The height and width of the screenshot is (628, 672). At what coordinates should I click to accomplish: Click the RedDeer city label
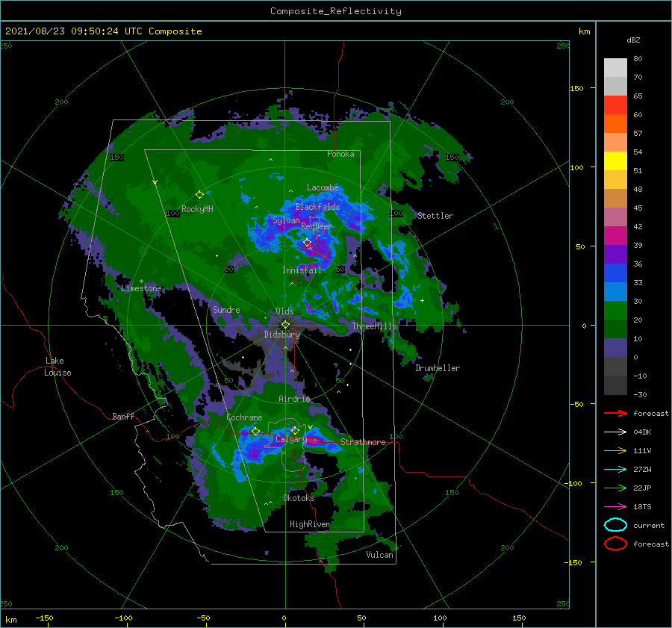tap(317, 226)
